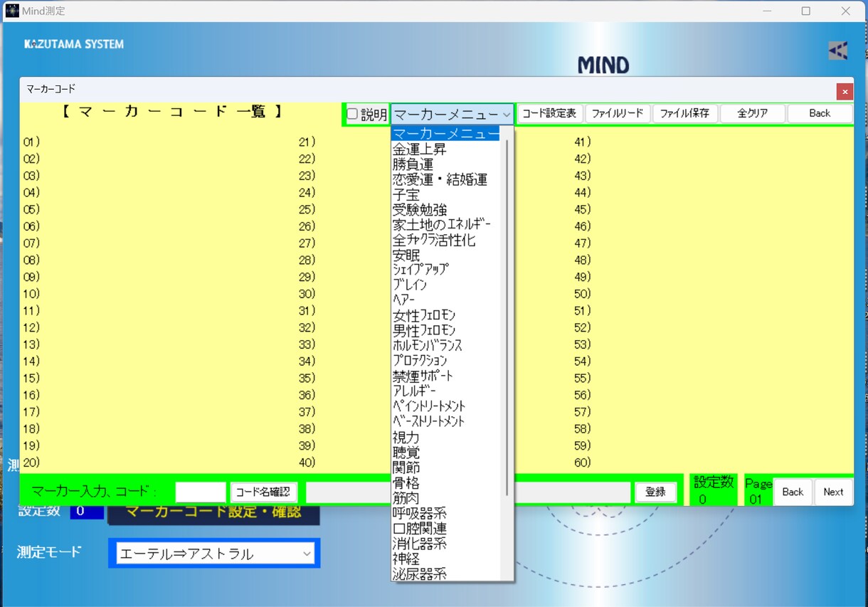Screen dimensions: 868x607
Task: Go to previous page with bottom Back button
Action: [x=793, y=492]
